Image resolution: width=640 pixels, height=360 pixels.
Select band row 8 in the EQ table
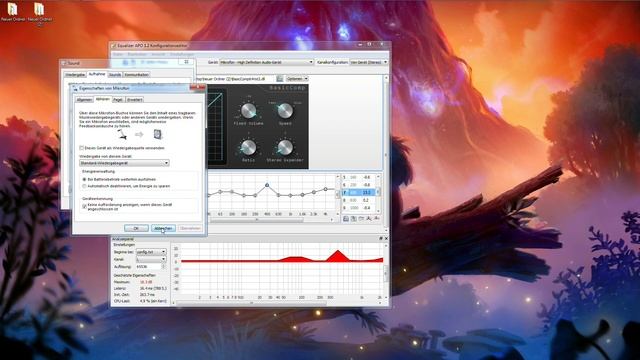358,200
